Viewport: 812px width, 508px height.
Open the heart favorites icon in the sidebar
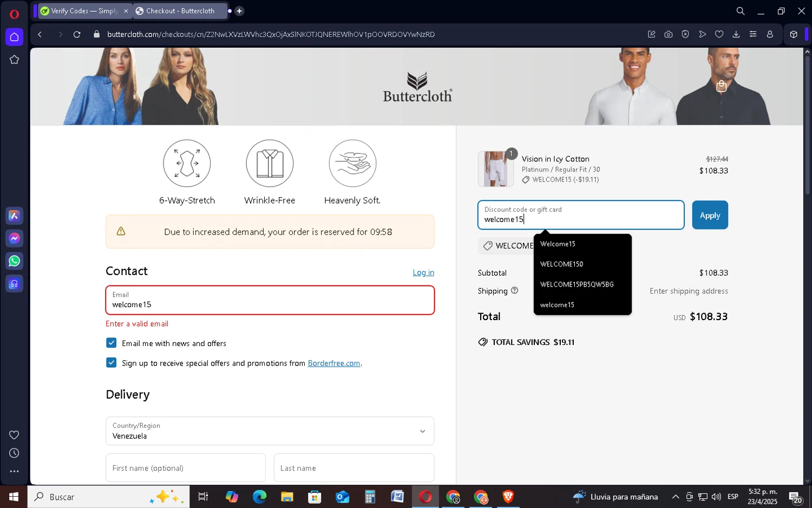click(14, 435)
